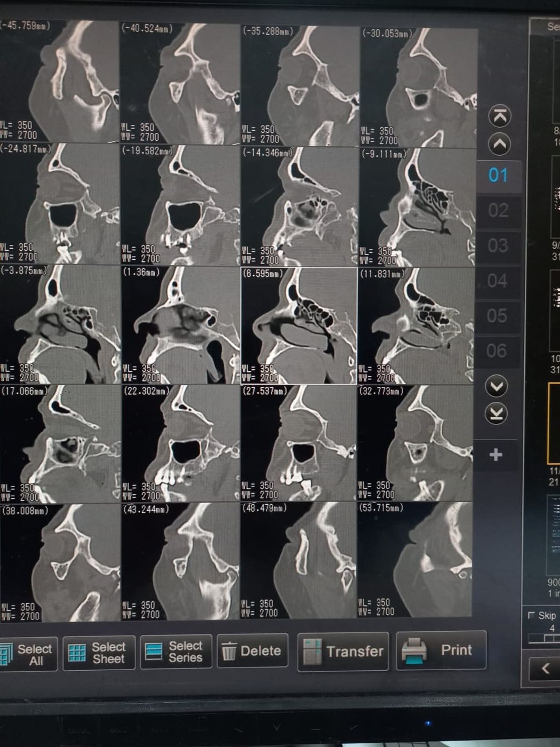
Task: Select the CT slice at 6.595mm
Action: pyautogui.click(x=299, y=325)
